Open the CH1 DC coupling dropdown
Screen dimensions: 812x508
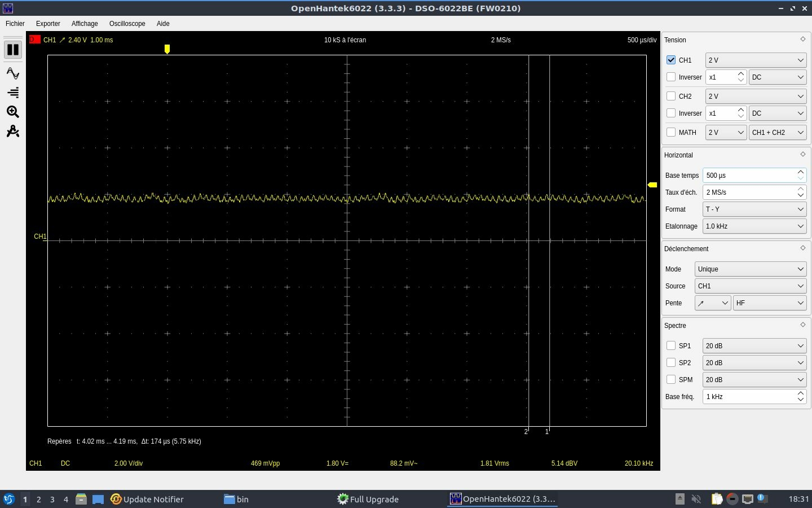click(x=778, y=77)
